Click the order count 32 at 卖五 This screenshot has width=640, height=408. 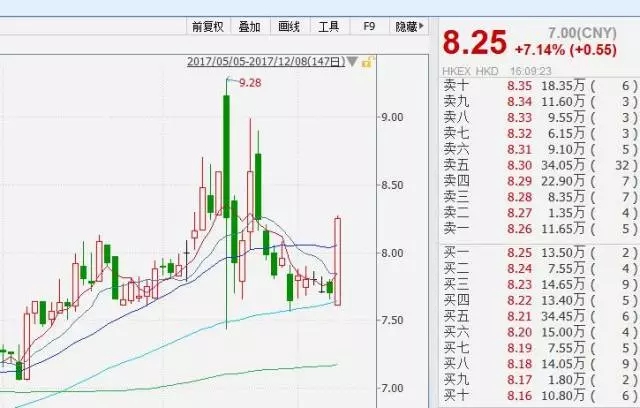point(623,165)
